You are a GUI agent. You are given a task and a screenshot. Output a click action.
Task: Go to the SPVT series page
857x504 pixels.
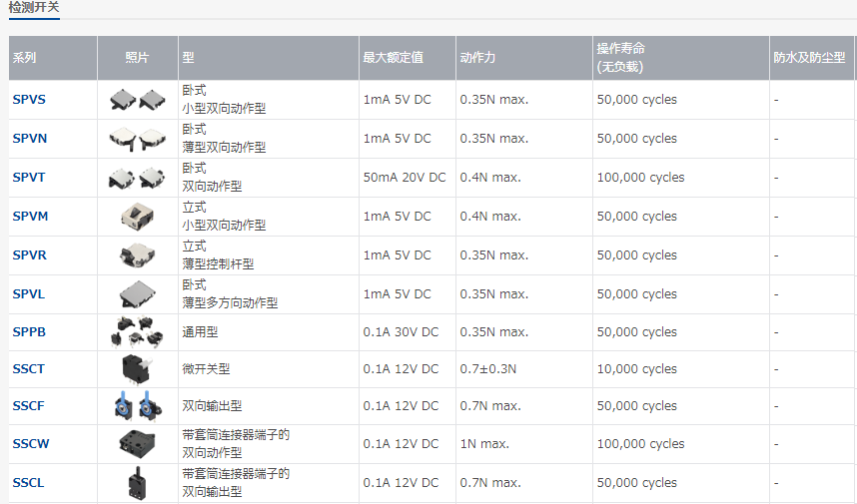29,178
